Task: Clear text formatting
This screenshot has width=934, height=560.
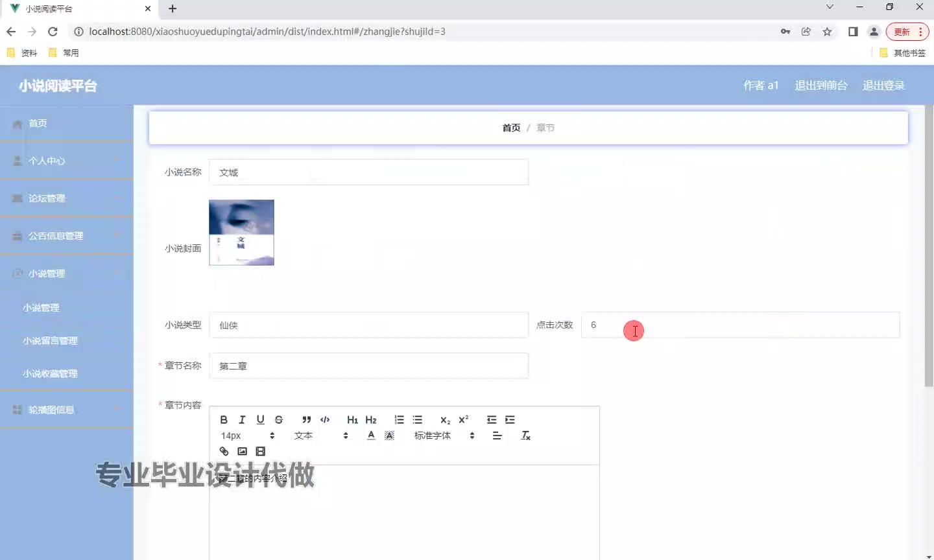Action: pos(526,436)
